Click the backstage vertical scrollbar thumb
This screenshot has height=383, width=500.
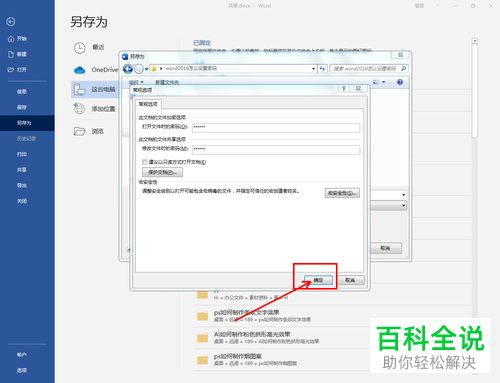point(475,91)
